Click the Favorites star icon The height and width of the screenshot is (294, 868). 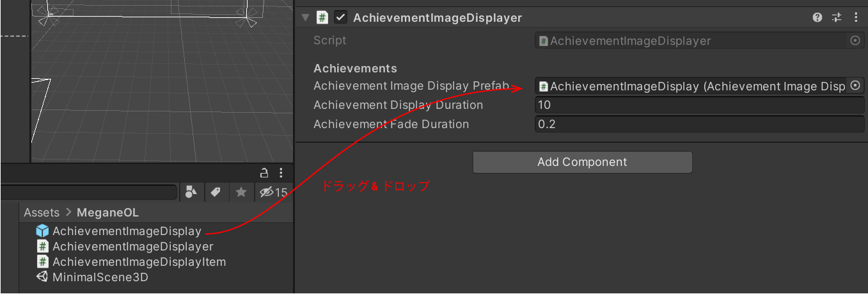(241, 192)
